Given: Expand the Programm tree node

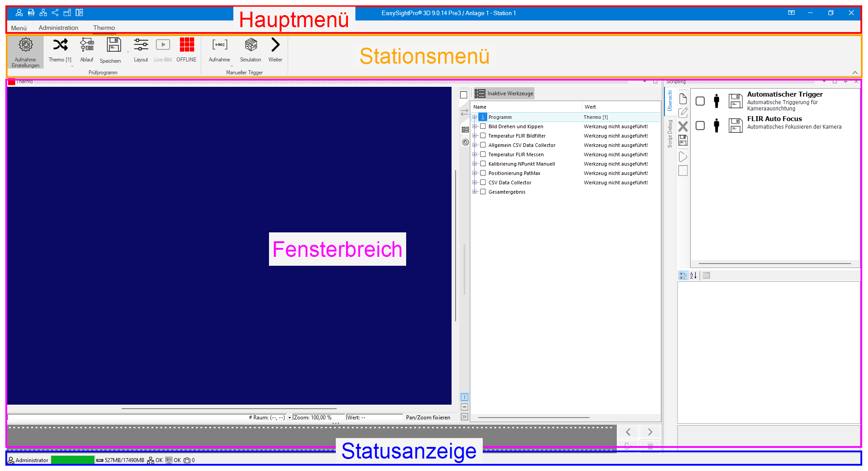Looking at the screenshot, I should 475,117.
